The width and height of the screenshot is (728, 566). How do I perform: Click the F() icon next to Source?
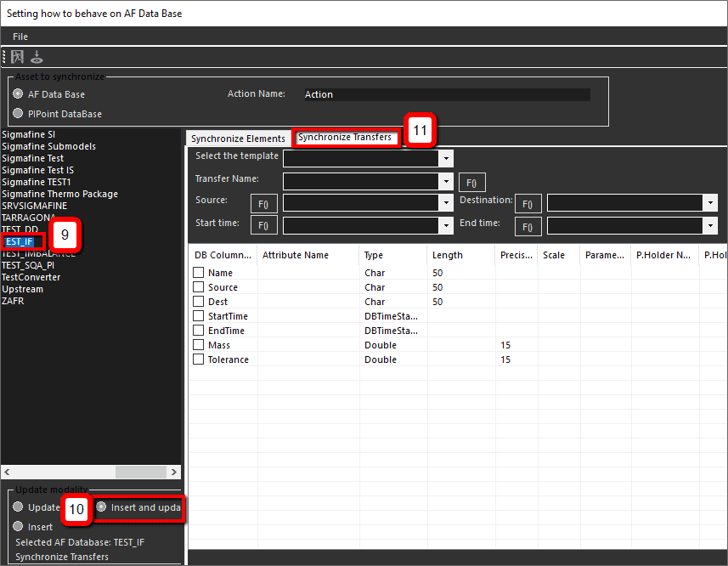(263, 203)
